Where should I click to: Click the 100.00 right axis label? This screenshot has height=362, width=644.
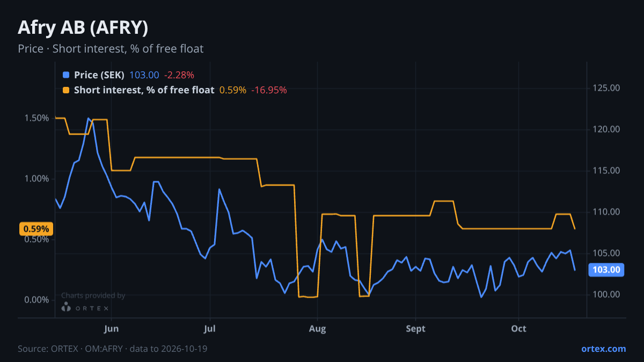[606, 294]
